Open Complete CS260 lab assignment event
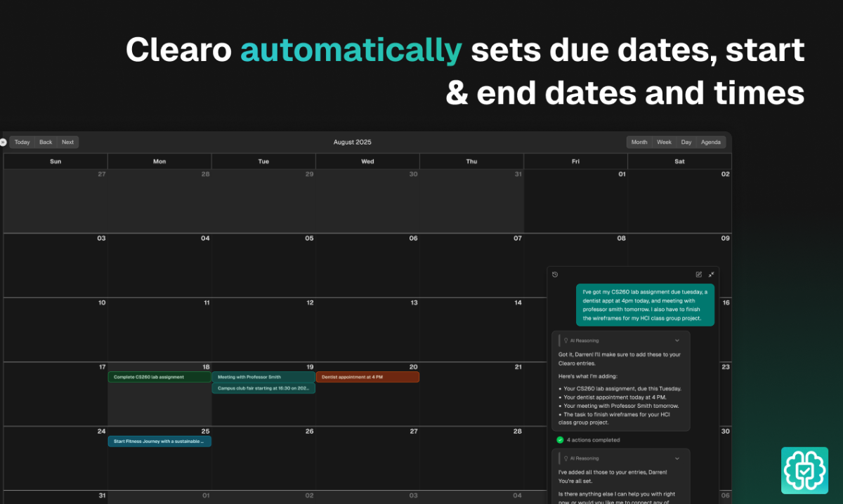 pos(159,377)
